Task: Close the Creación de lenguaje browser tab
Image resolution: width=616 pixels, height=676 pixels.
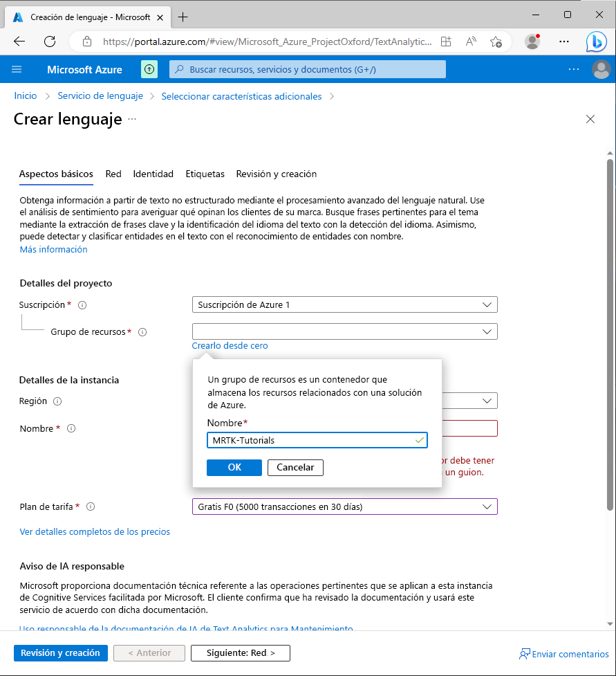Action: point(160,18)
